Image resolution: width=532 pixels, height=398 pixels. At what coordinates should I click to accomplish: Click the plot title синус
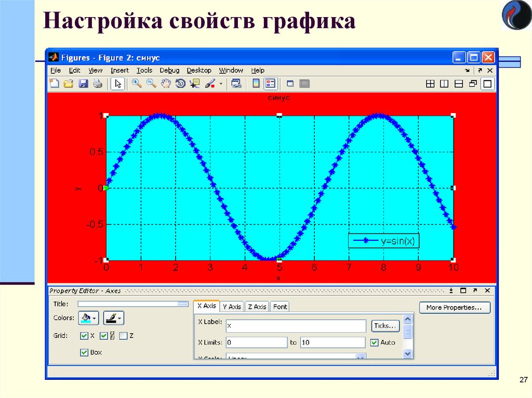tap(278, 98)
